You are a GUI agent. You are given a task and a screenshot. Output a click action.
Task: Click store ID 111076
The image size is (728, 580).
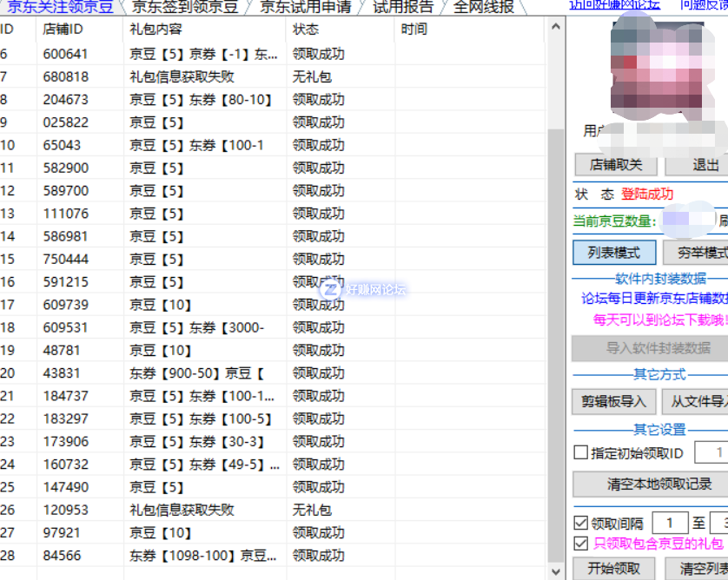(x=65, y=214)
